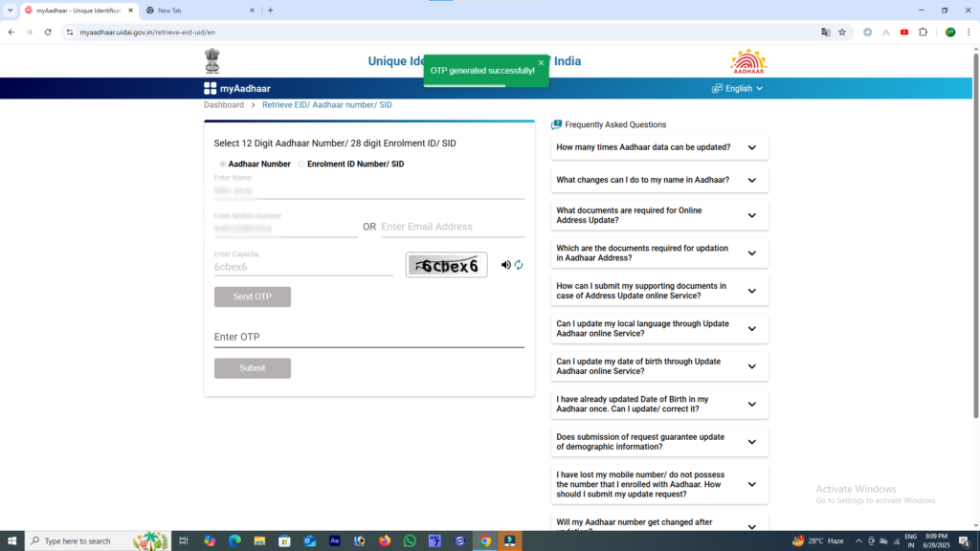Screen dimensions: 980x551
Task: Focus the Enter OTP field
Action: coord(369,338)
